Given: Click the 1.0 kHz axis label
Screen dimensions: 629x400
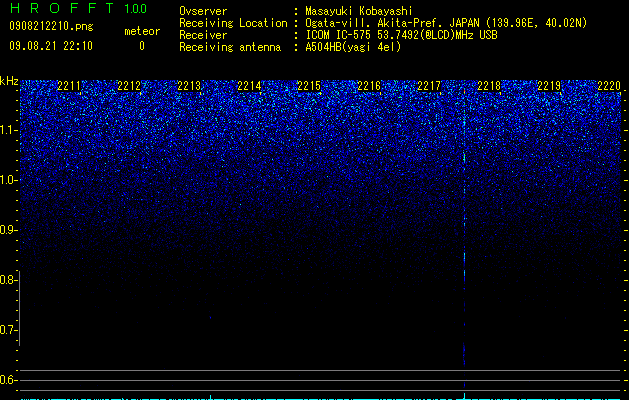Looking at the screenshot, I should pos(8,180).
